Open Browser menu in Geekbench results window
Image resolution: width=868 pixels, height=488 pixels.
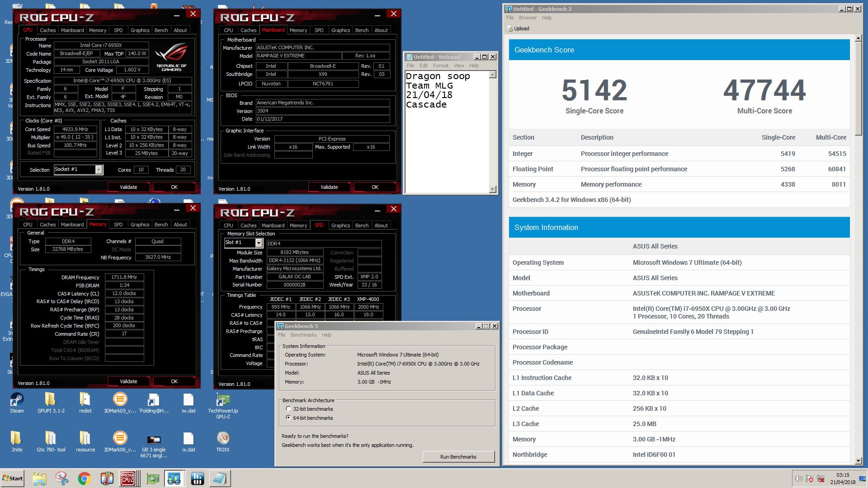pyautogui.click(x=528, y=18)
